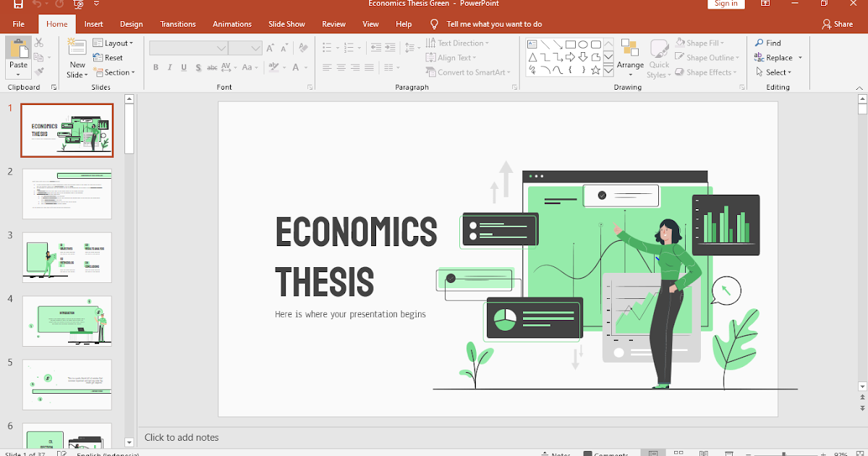Switch to the Transitions tab

tap(178, 24)
